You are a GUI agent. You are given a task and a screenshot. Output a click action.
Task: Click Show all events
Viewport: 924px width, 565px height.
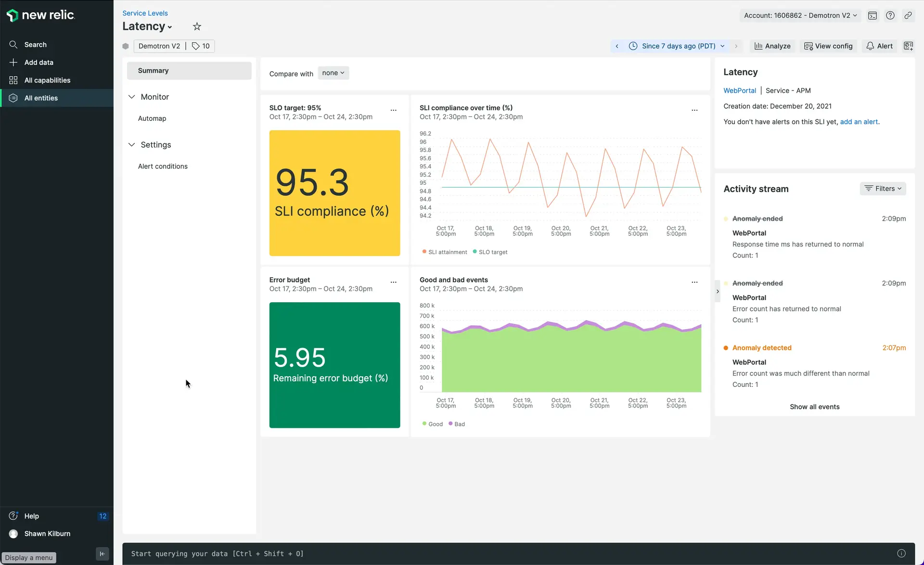814,407
